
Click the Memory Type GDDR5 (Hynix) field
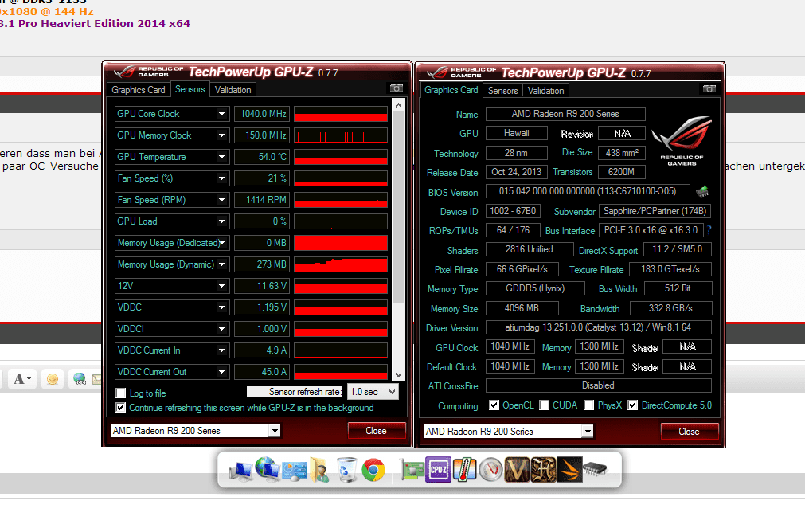pos(535,288)
